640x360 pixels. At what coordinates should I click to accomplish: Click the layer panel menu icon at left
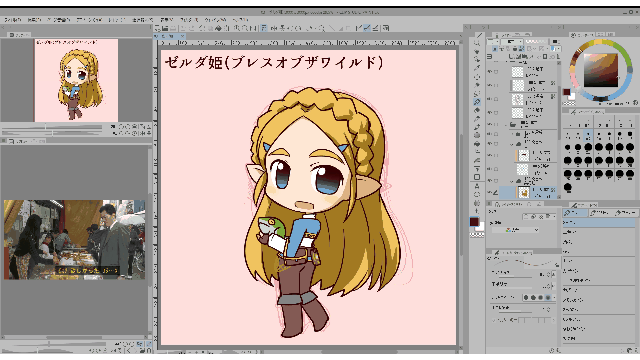(x=490, y=56)
